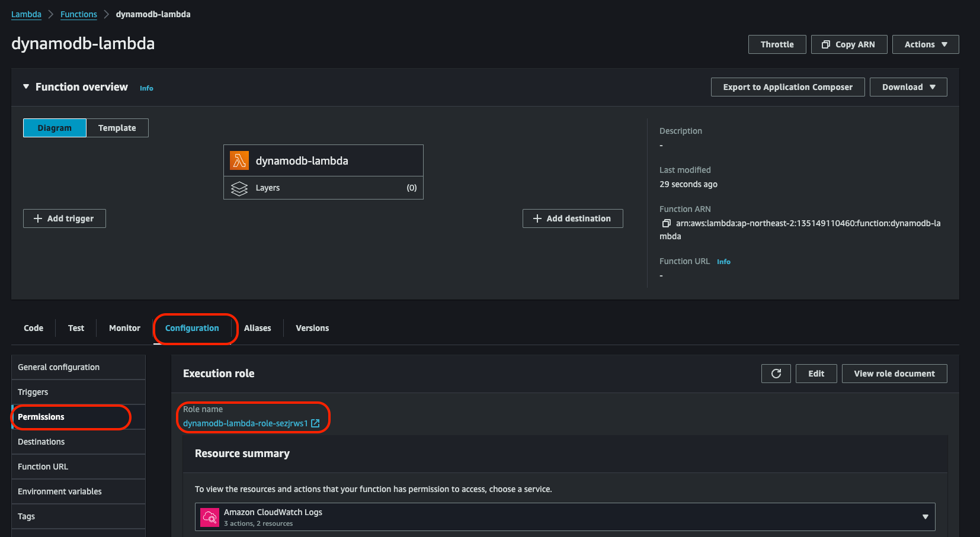This screenshot has height=537, width=980.
Task: Collapse the Function overview section
Action: (x=26, y=86)
